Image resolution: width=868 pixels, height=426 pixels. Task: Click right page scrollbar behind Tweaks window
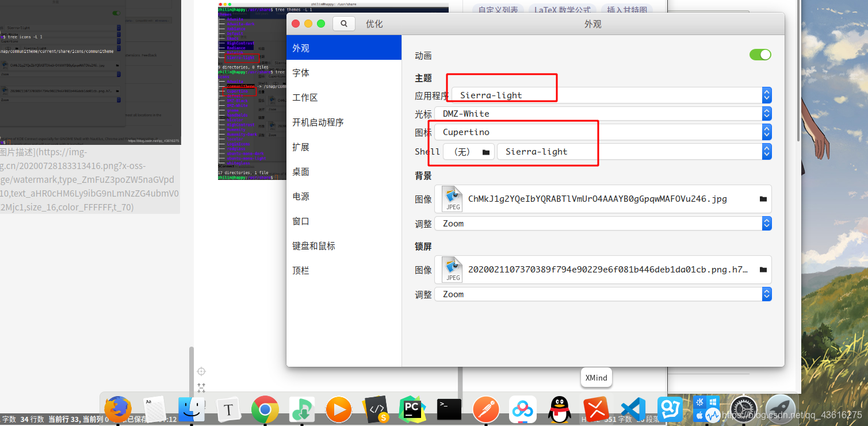tap(797, 72)
